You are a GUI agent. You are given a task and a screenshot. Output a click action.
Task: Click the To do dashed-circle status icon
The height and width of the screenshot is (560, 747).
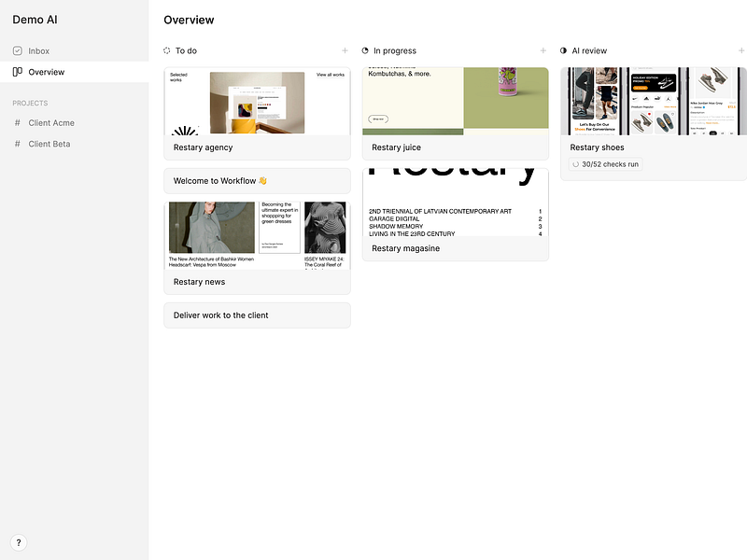[167, 50]
